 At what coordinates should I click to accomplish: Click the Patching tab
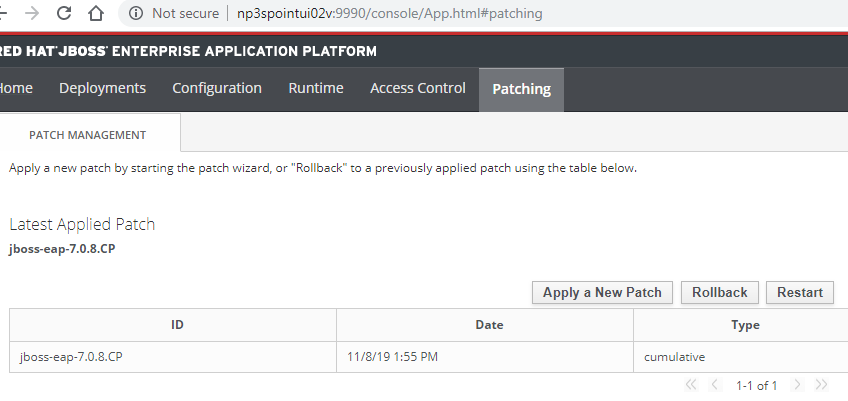[x=521, y=89]
